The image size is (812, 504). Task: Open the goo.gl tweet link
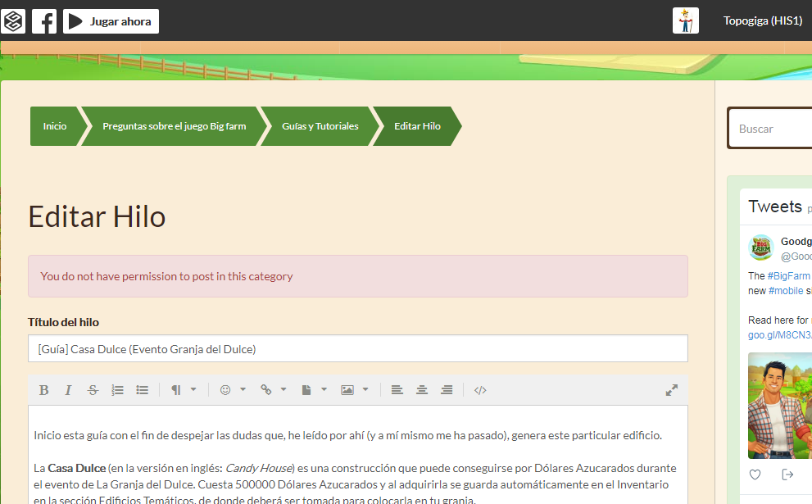(x=780, y=335)
